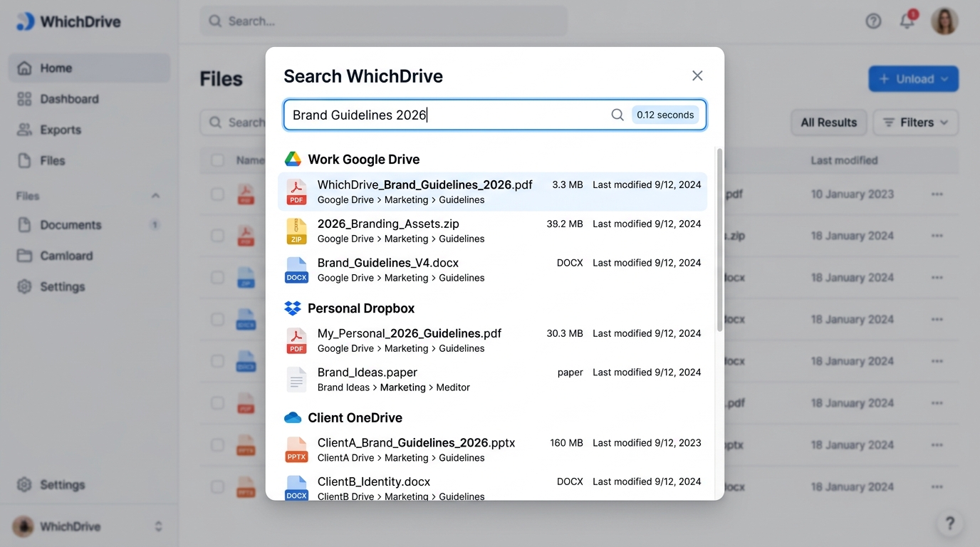The width and height of the screenshot is (980, 547).
Task: Click the WhichDrive logo in the top-left corner
Action: coord(68,21)
